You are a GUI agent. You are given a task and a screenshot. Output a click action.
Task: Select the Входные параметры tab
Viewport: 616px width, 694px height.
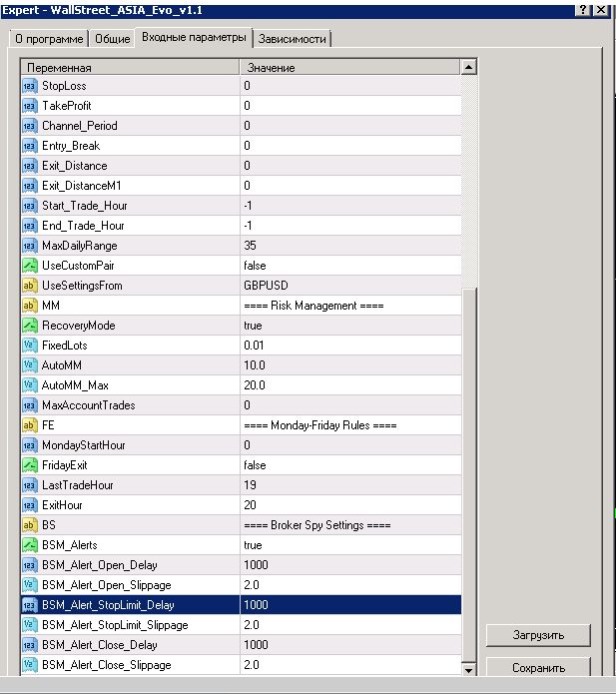coord(194,37)
